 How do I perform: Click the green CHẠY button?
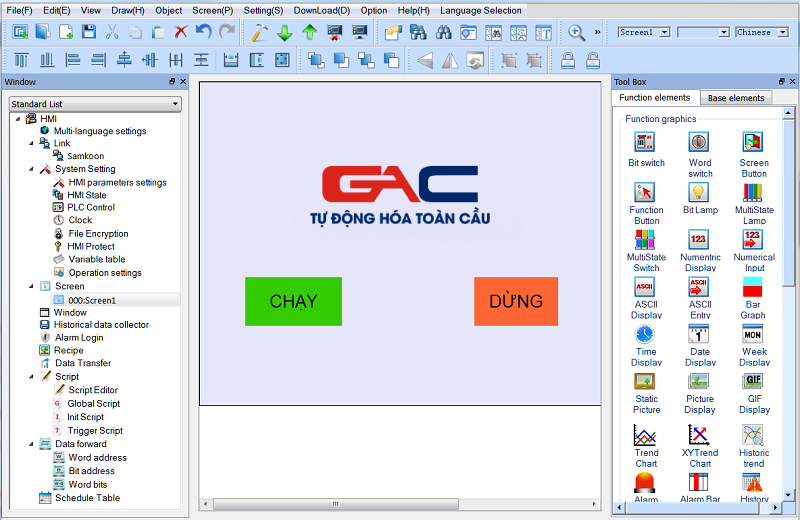[x=293, y=301]
